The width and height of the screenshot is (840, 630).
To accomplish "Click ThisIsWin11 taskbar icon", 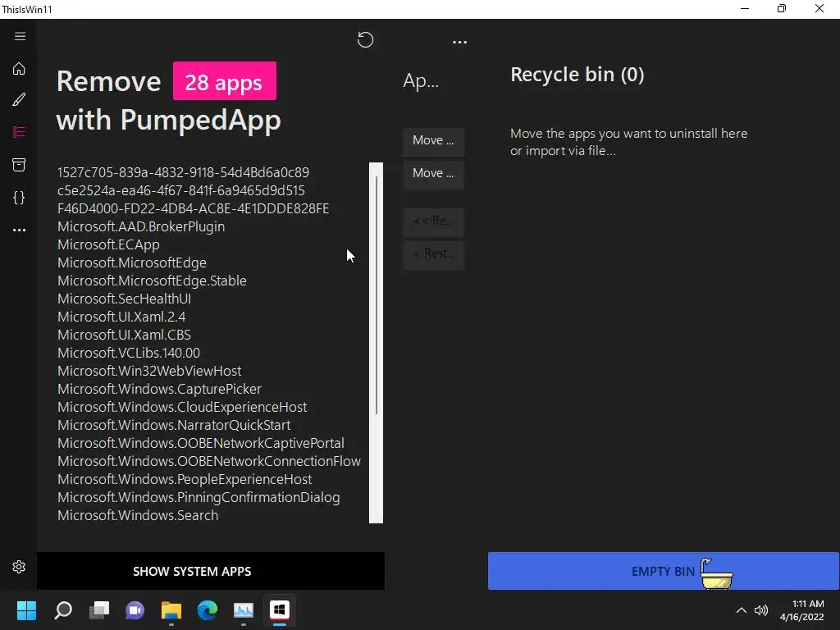I will point(280,609).
